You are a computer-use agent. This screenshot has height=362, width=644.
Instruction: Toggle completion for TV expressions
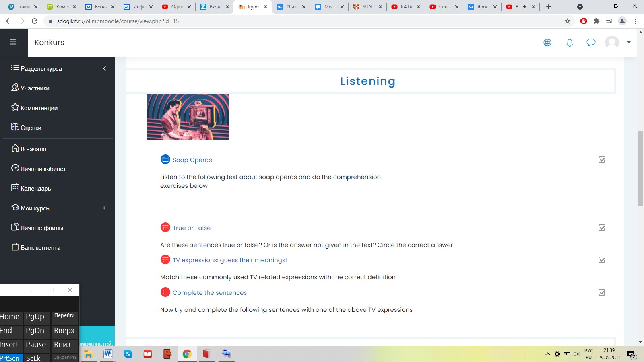click(602, 260)
